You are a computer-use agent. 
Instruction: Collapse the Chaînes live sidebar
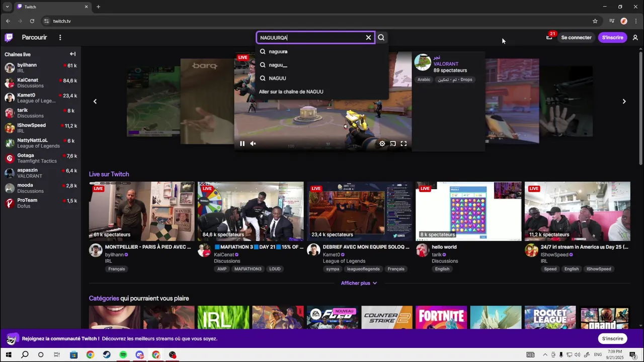click(73, 54)
